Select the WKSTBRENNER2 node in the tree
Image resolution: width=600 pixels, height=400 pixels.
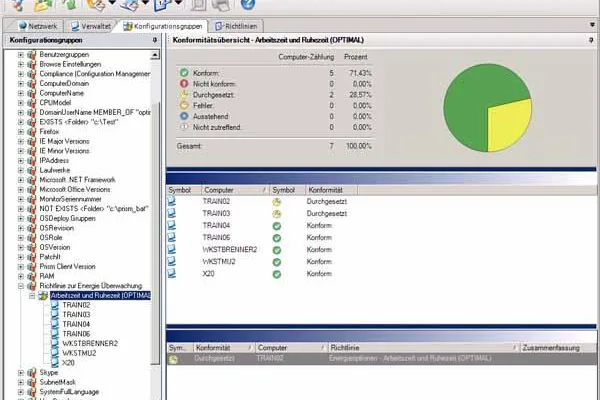click(90, 343)
